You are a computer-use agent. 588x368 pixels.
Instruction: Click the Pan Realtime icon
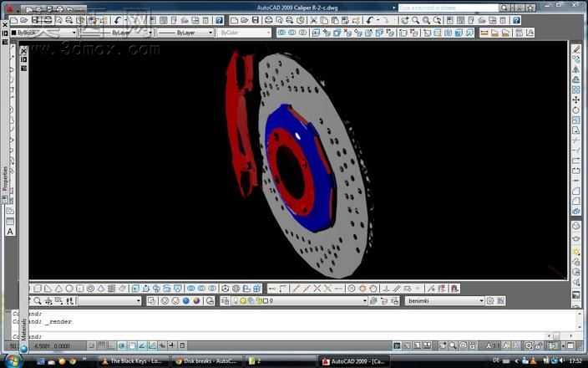404,20
